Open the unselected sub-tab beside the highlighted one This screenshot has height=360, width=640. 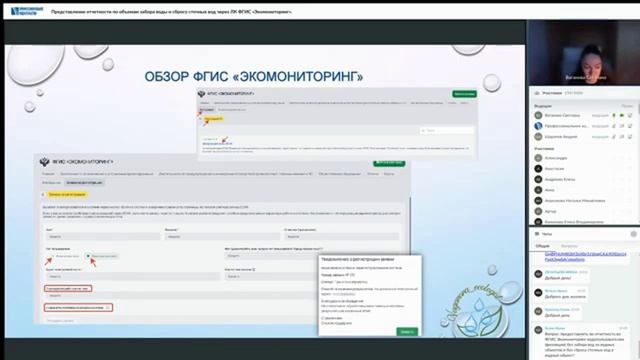point(51,183)
